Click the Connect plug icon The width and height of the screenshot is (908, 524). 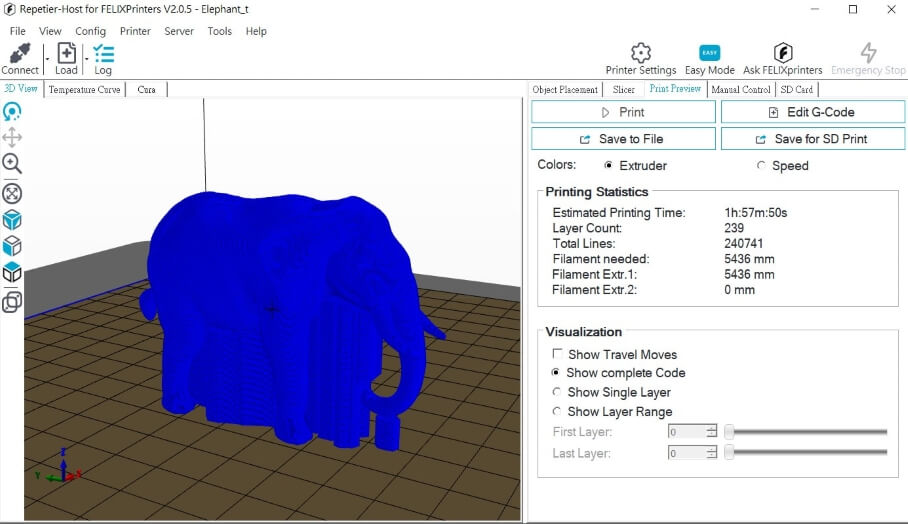[20, 54]
